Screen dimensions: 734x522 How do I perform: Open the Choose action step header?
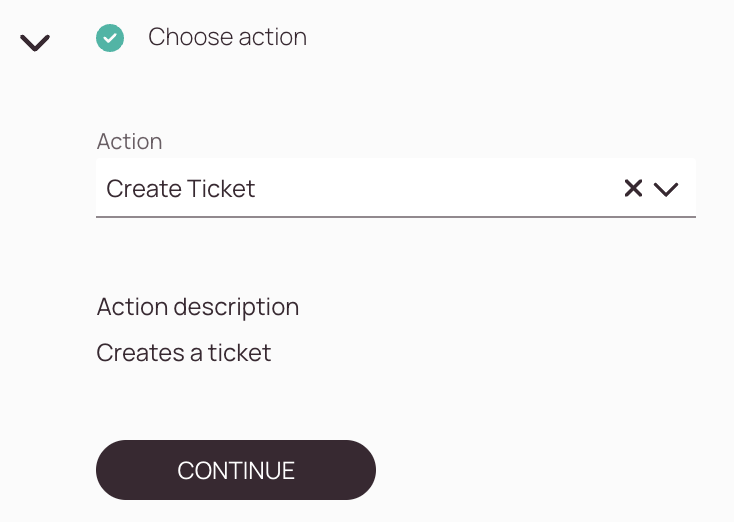pyautogui.click(x=228, y=37)
